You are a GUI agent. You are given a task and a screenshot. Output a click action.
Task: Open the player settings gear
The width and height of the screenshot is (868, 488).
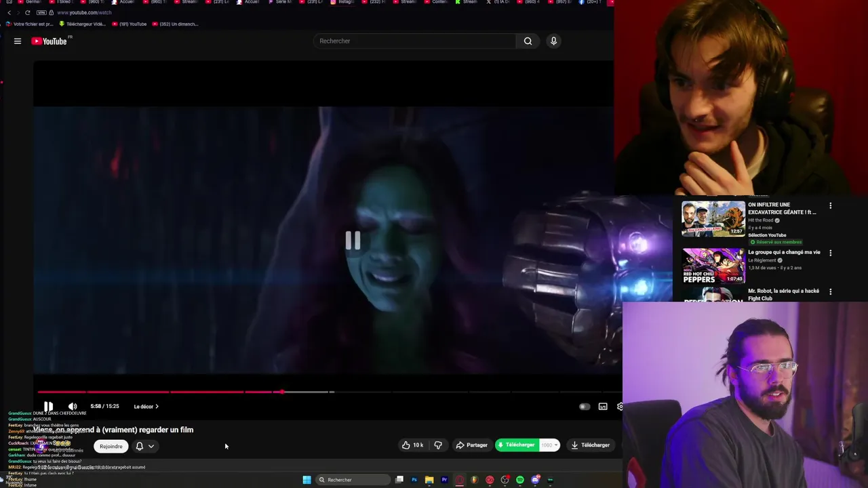pos(620,407)
